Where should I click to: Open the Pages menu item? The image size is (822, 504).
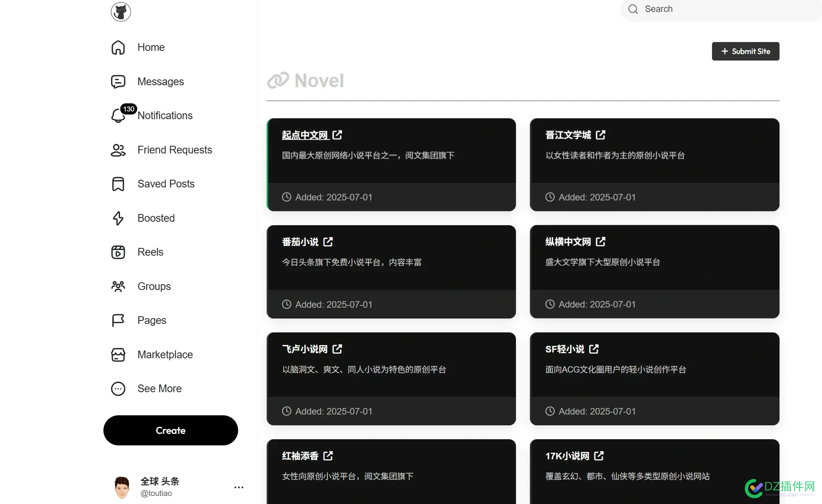[152, 320]
